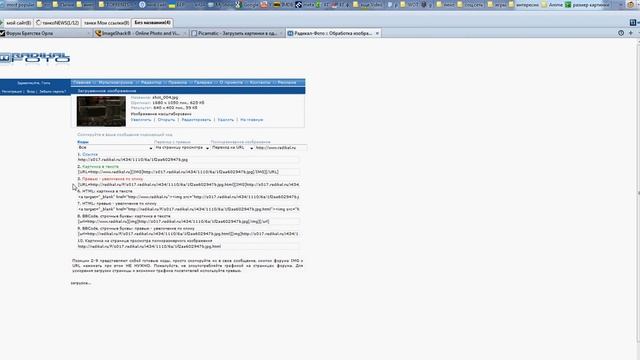Open the Галерея menu item
The width and height of the screenshot is (640, 360).
(203, 82)
